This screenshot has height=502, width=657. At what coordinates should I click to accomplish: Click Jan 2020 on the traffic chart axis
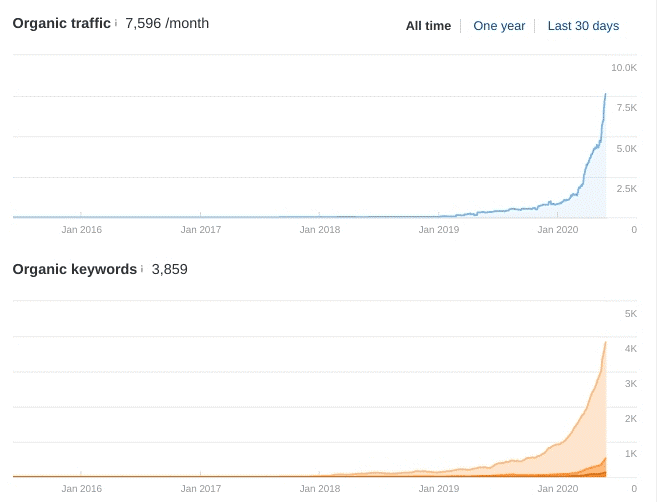pyautogui.click(x=558, y=230)
